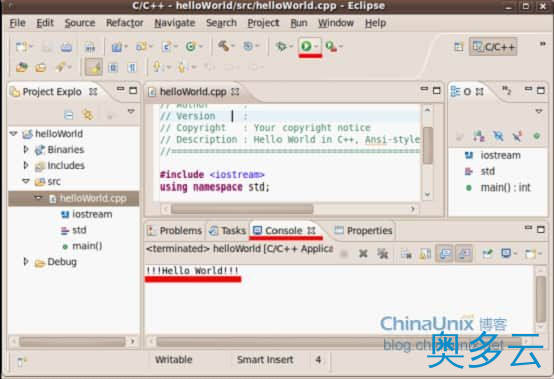This screenshot has width=554, height=379.
Task: Click Remove Launch (X) icon in Console
Action: click(x=363, y=253)
